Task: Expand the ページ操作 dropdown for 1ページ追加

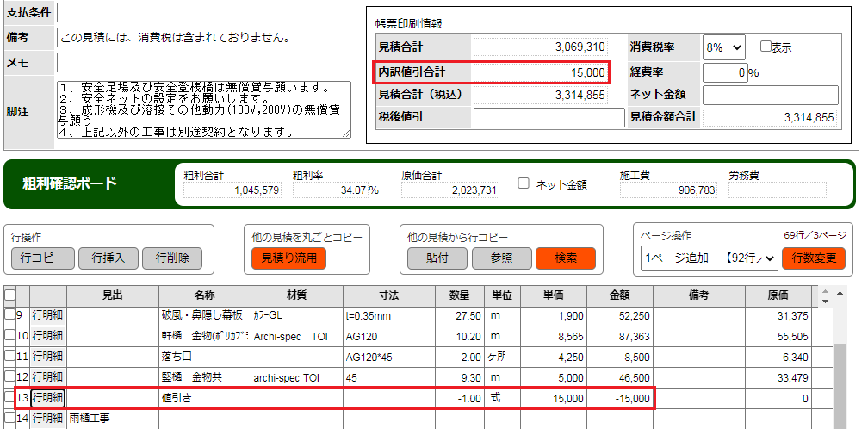Action: tap(709, 258)
